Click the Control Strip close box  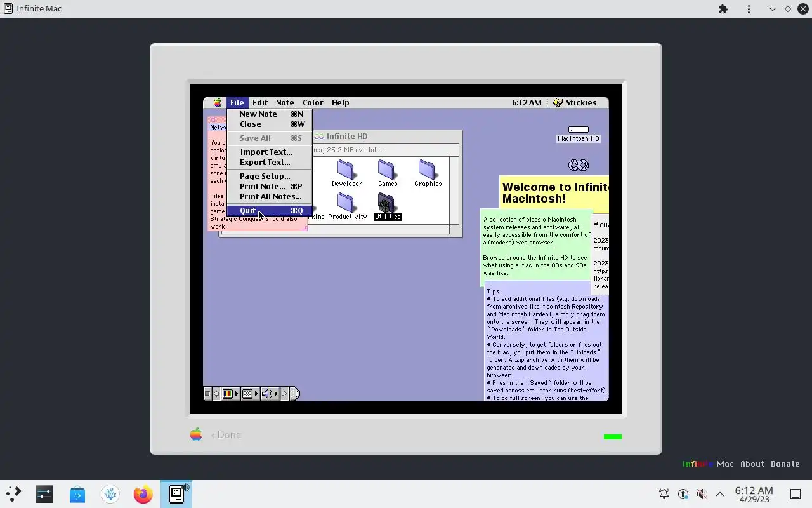click(x=207, y=394)
